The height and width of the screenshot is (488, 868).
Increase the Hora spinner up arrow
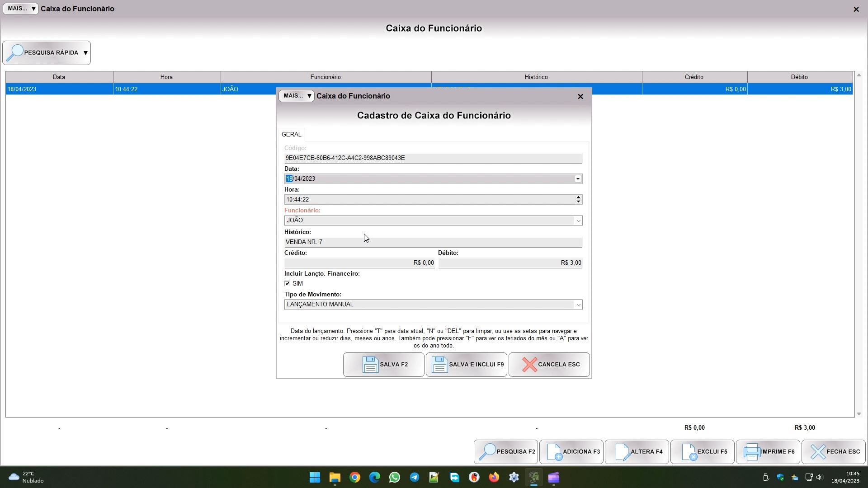tap(578, 197)
